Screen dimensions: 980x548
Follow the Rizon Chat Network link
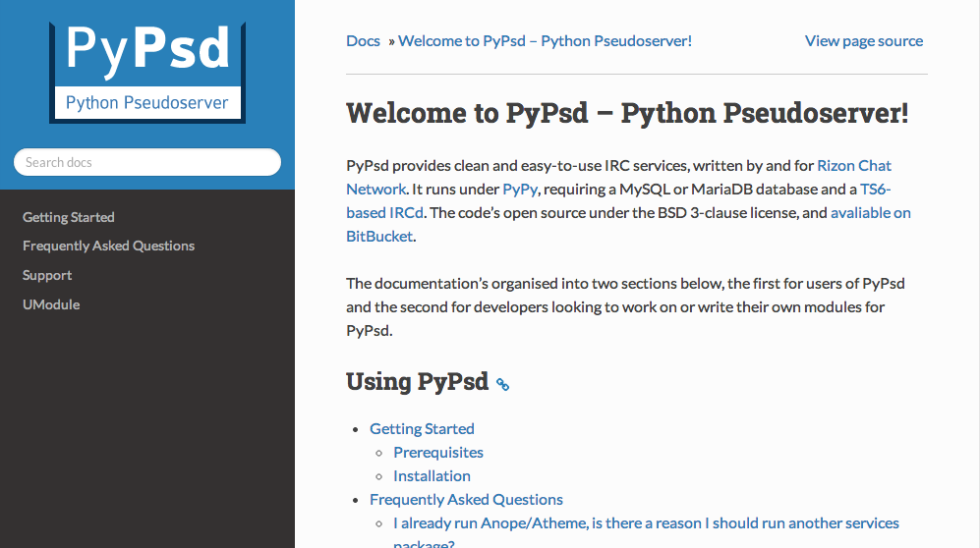854,166
